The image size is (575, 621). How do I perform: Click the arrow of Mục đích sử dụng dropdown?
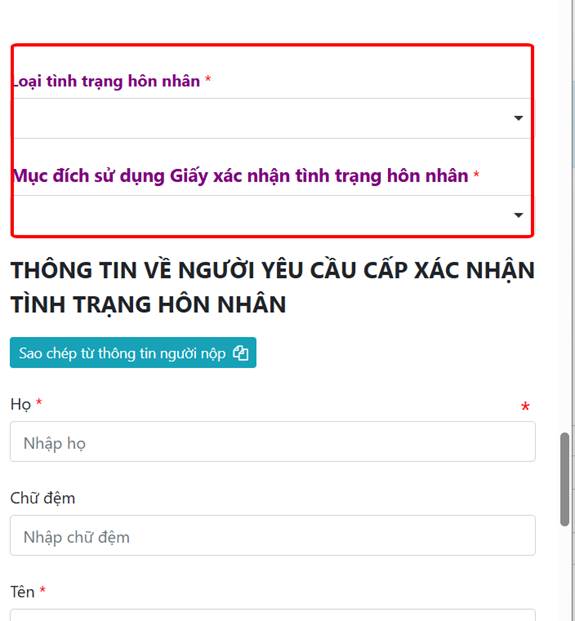(x=518, y=215)
